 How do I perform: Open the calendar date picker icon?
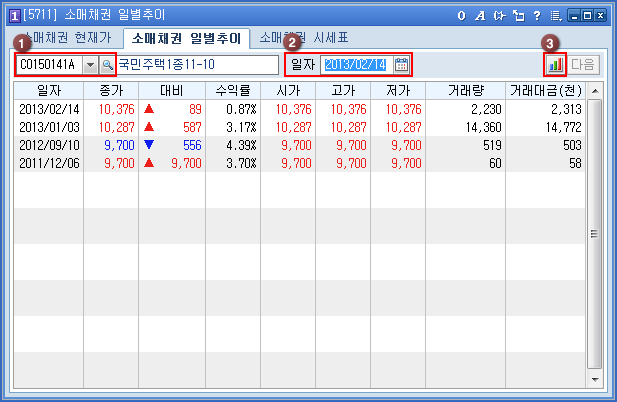coord(401,65)
